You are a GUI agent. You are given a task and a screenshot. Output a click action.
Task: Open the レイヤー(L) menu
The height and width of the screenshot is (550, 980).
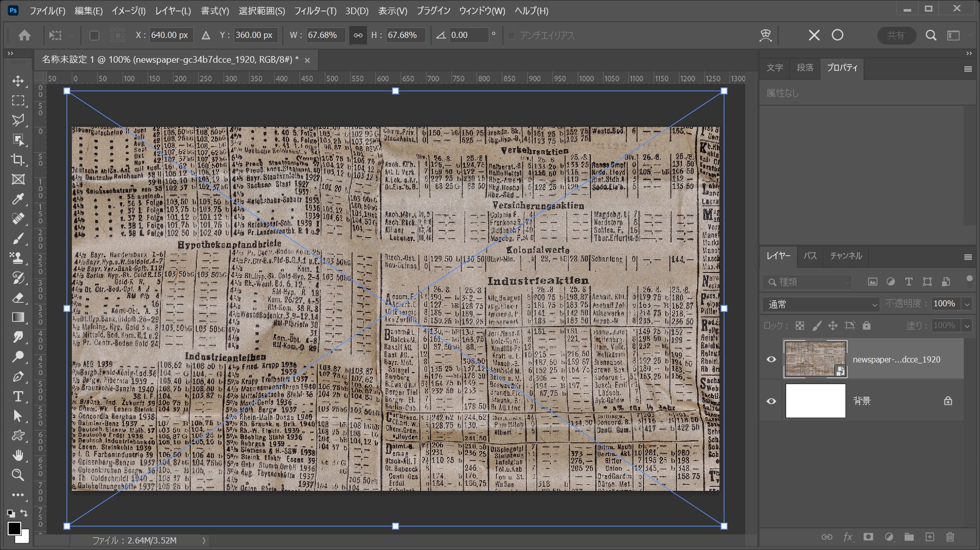coord(173,11)
